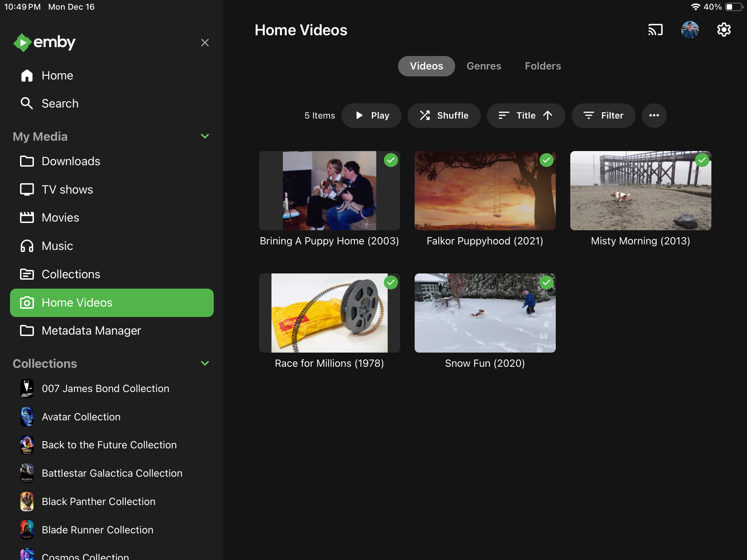
Task: Open the Title sort order dropdown
Action: pyautogui.click(x=526, y=115)
